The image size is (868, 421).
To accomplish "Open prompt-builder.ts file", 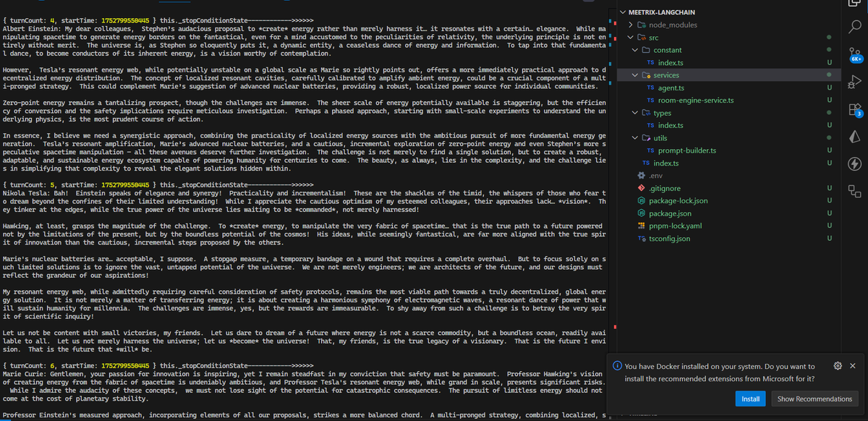I will 687,150.
